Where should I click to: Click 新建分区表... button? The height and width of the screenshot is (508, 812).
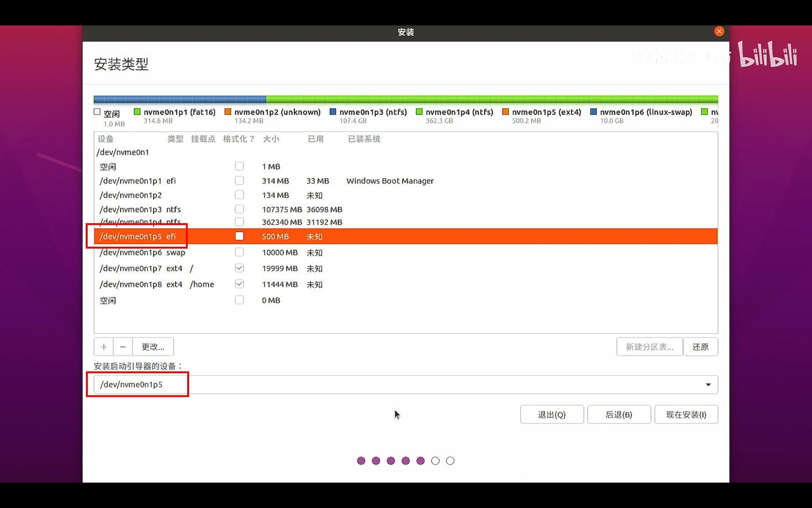coord(650,347)
